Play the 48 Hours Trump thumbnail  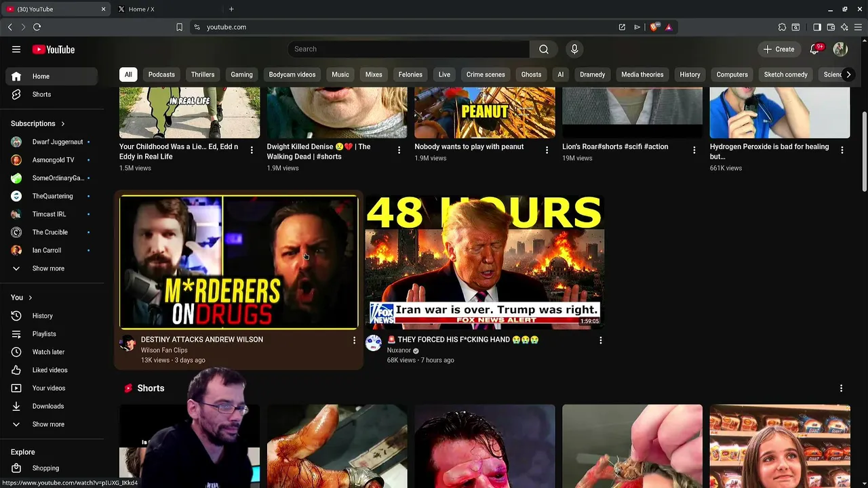click(x=484, y=262)
